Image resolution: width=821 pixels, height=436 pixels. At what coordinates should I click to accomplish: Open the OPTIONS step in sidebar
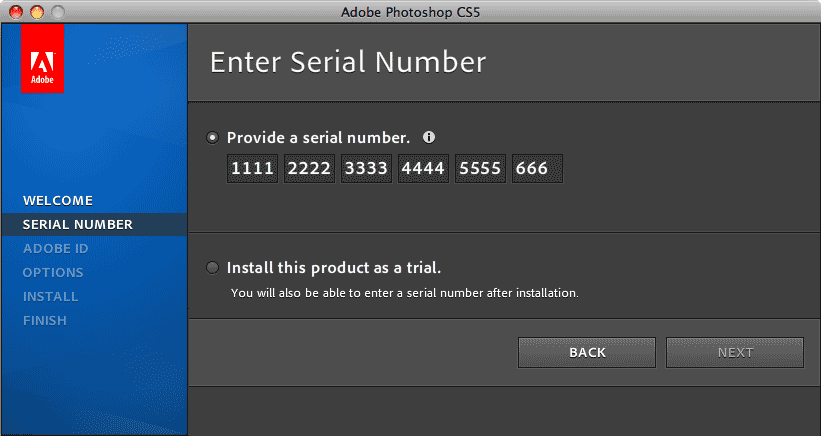click(x=53, y=273)
